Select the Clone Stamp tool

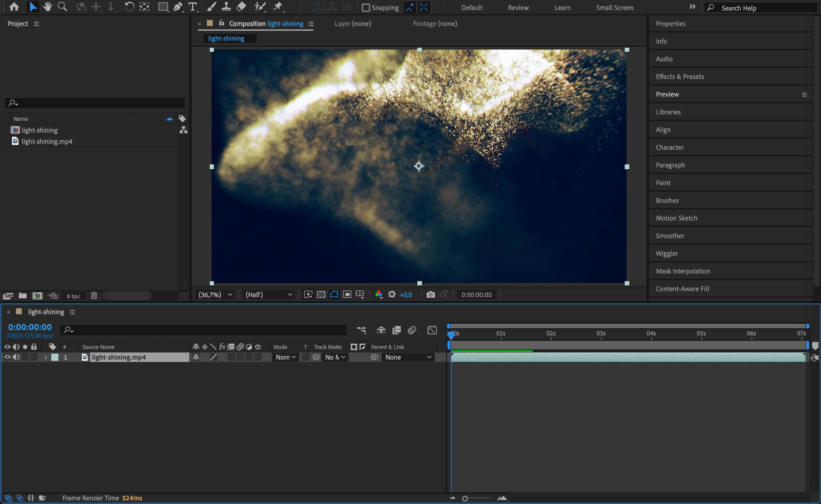[x=226, y=7]
